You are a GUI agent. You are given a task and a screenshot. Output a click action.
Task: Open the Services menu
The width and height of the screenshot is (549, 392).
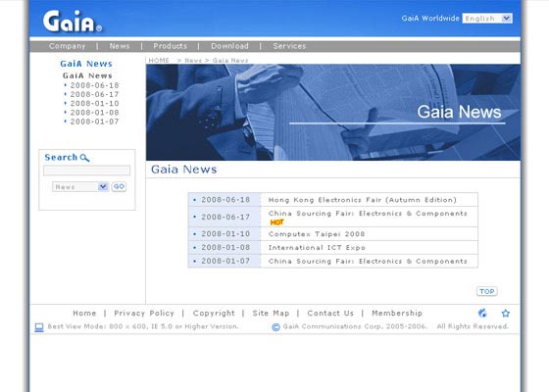289,46
